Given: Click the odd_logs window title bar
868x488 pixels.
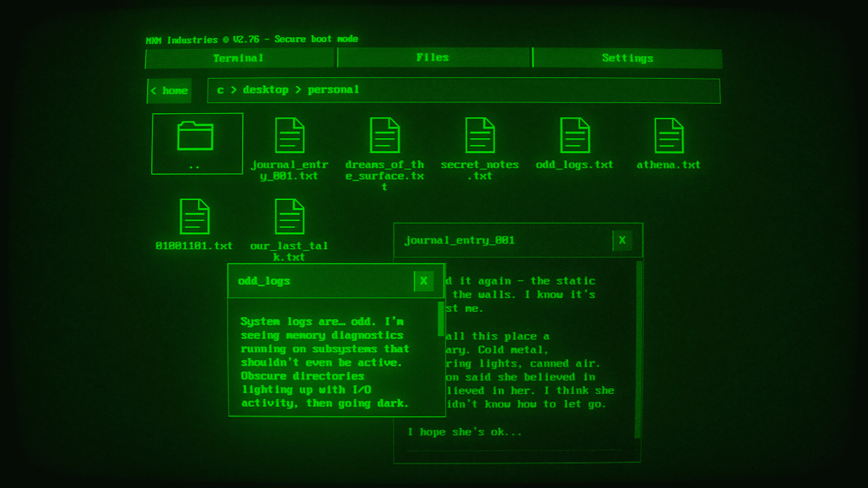Looking at the screenshot, I should 316,281.
